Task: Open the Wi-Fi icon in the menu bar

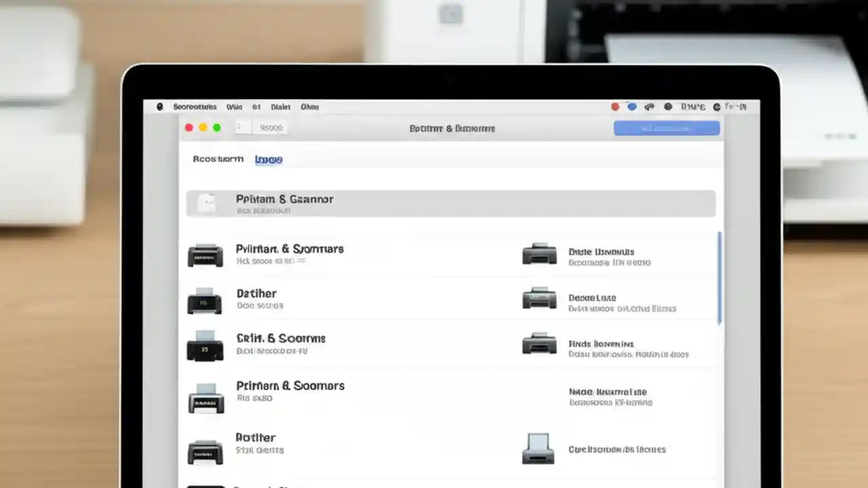Action: coord(648,106)
